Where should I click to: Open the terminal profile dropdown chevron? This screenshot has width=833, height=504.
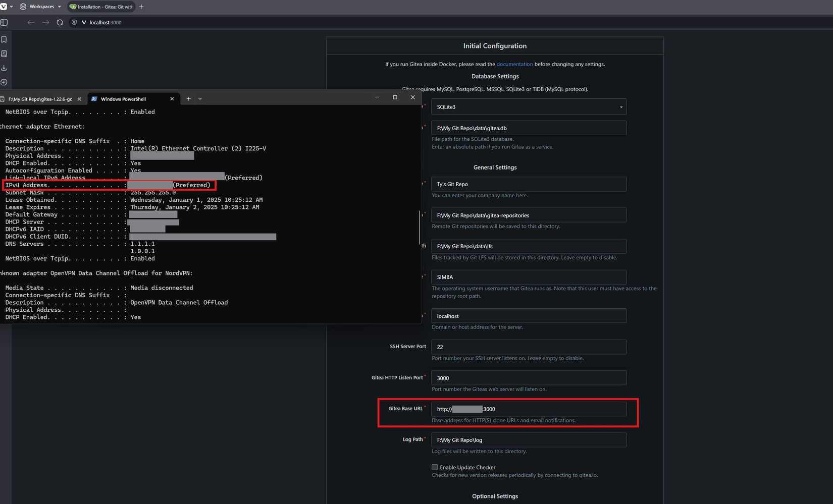(200, 98)
